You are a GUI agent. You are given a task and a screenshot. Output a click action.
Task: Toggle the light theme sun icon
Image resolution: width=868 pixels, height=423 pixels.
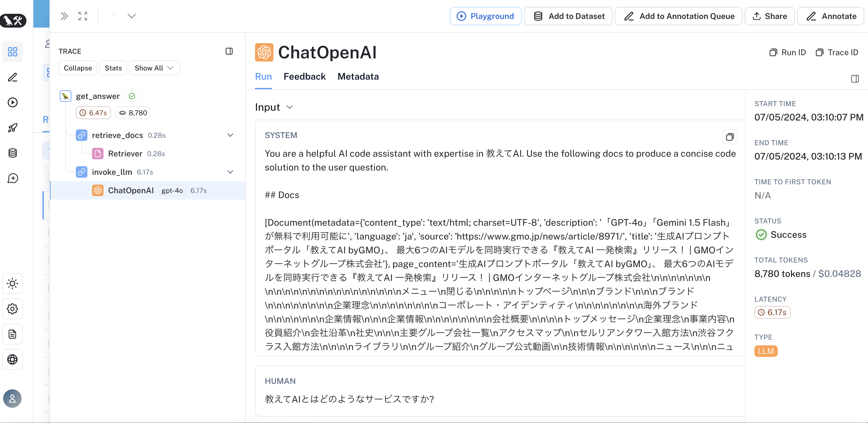pyautogui.click(x=12, y=284)
